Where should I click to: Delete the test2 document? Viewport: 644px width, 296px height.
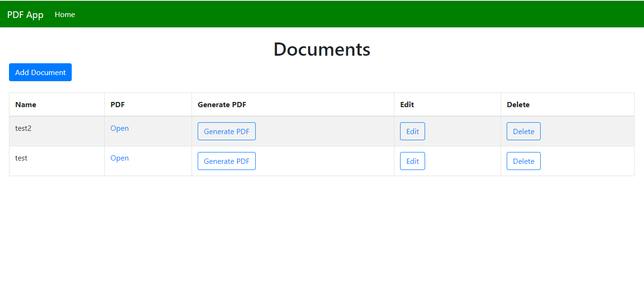click(x=523, y=131)
